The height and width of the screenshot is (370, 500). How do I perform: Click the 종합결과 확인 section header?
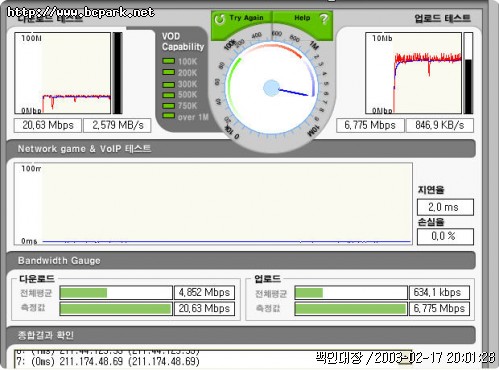click(x=241, y=335)
